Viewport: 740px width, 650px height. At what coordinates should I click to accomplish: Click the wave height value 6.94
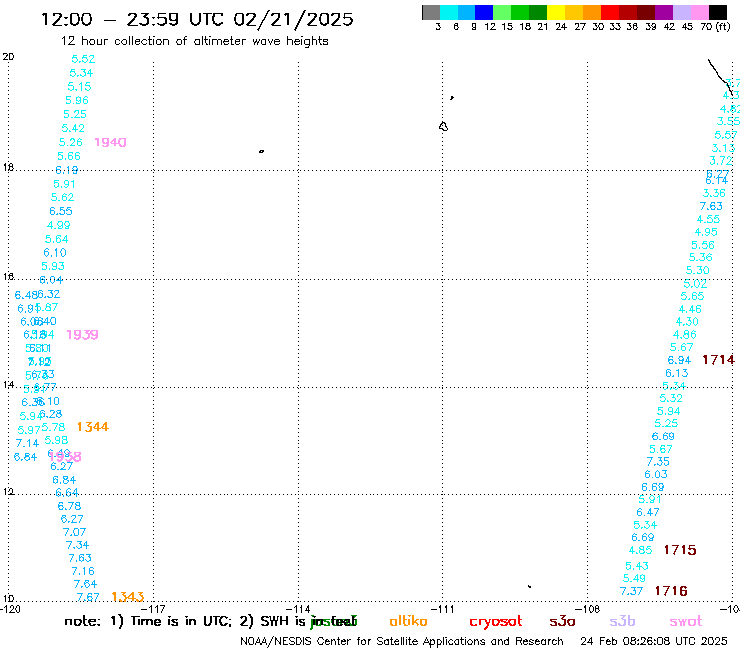tap(679, 360)
